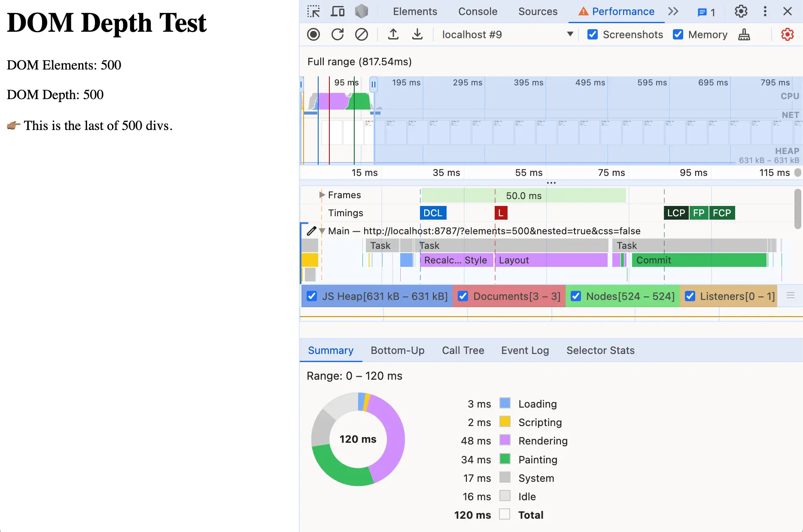Viewport: 803px width, 532px height.
Task: Collapse the Main thread track
Action: (322, 231)
